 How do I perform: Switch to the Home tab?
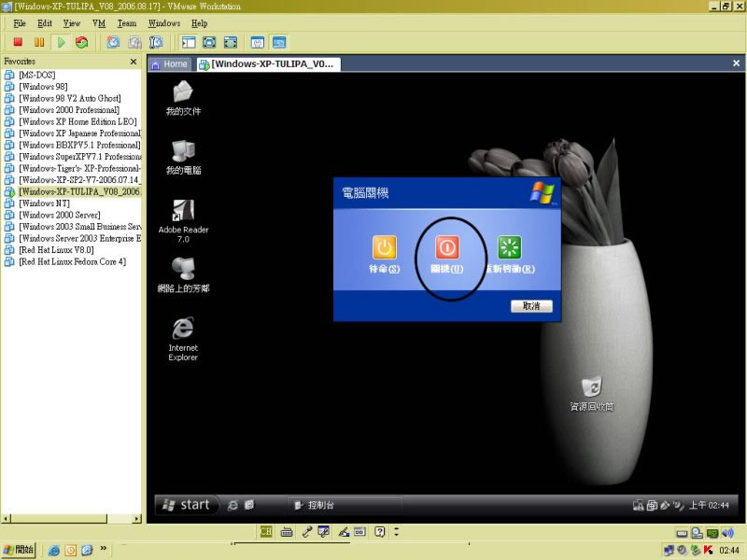[170, 64]
